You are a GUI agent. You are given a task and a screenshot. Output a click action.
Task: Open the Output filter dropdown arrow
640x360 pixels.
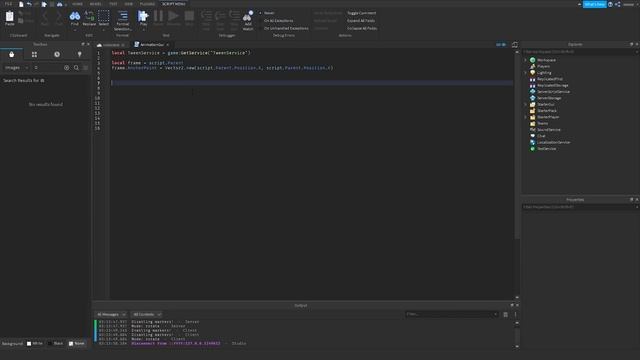point(495,314)
